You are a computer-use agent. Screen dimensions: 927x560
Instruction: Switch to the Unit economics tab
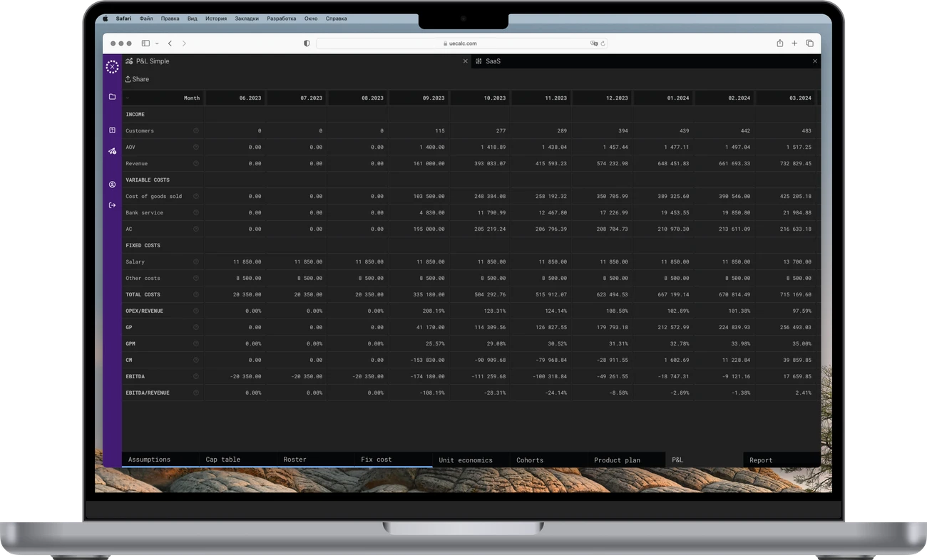(466, 460)
